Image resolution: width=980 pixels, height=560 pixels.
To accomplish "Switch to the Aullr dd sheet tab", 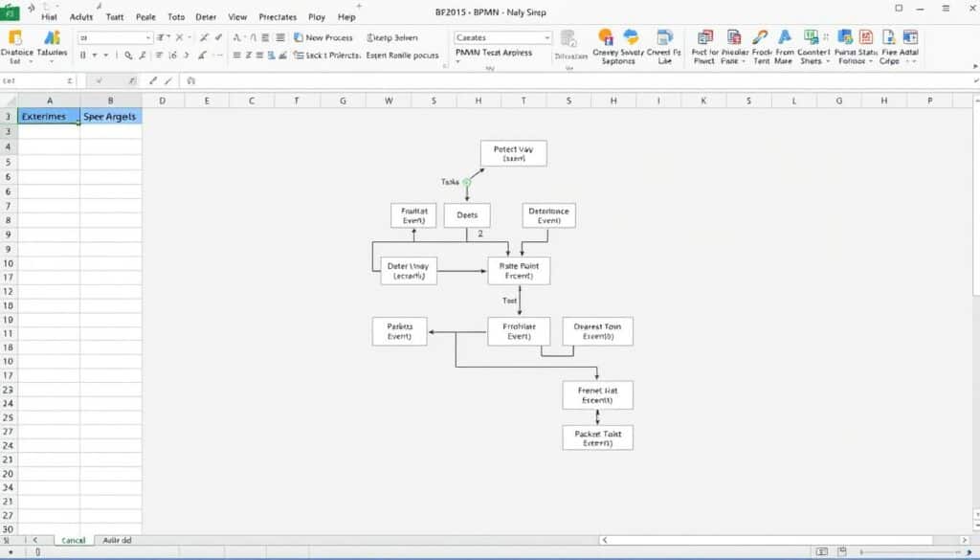I will tap(117, 540).
